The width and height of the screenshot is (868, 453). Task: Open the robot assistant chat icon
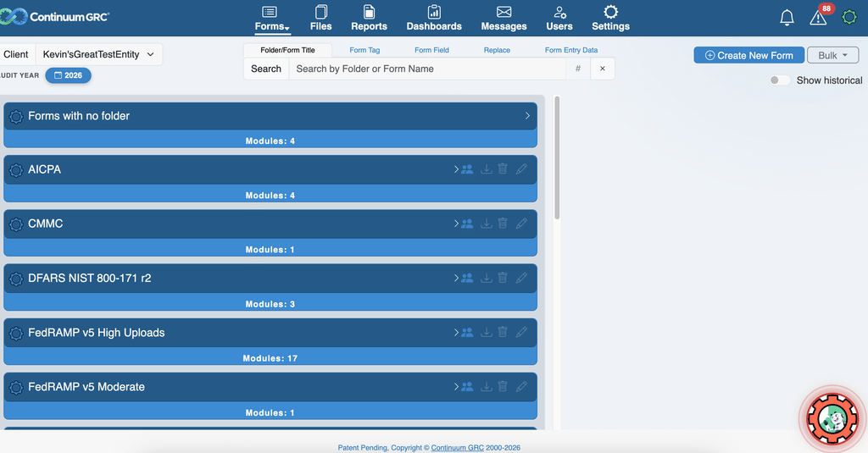[832, 419]
